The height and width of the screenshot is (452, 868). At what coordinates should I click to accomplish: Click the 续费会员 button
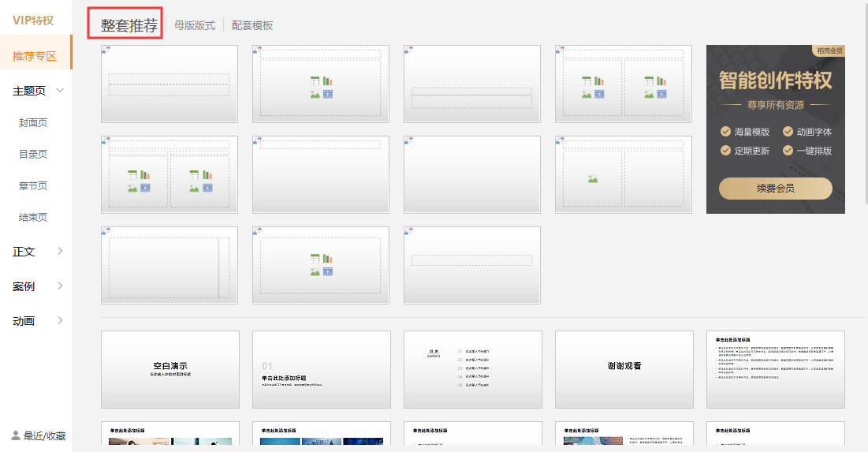click(x=776, y=189)
